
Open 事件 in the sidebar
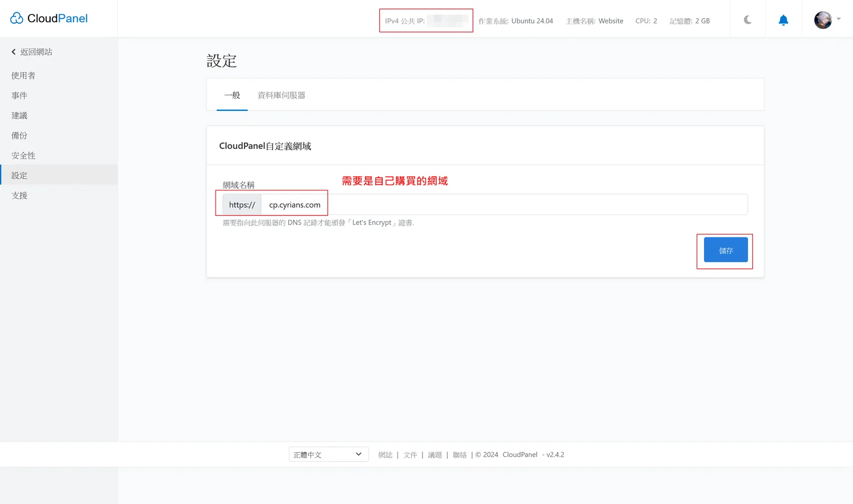(19, 95)
